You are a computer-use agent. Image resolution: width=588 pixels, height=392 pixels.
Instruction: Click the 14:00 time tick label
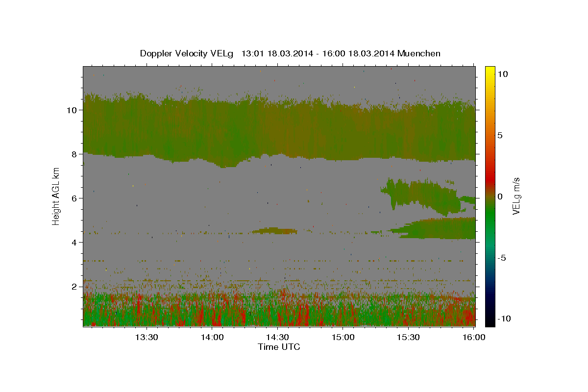(x=212, y=337)
